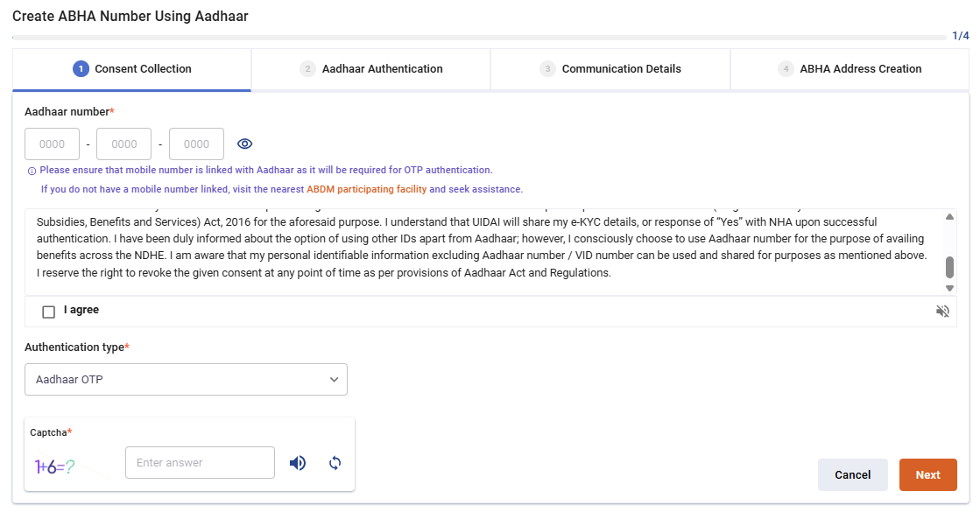Refresh the captcha challenge
Image resolution: width=980 pixels, height=519 pixels.
(x=335, y=462)
